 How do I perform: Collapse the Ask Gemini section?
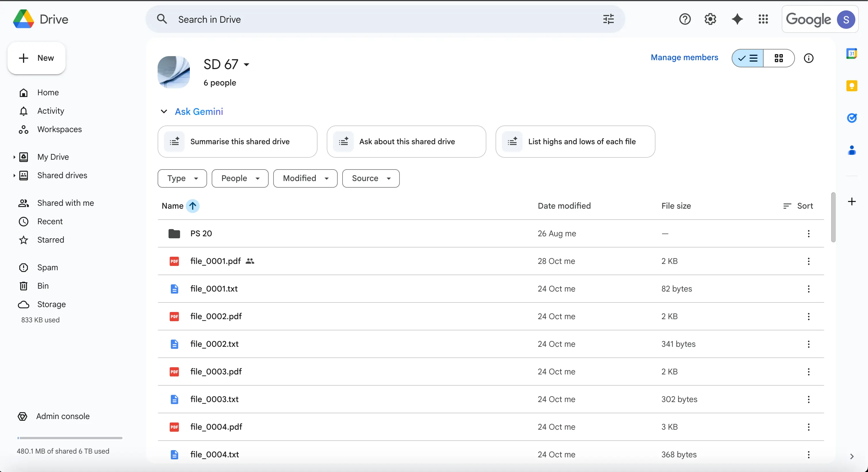(164, 112)
